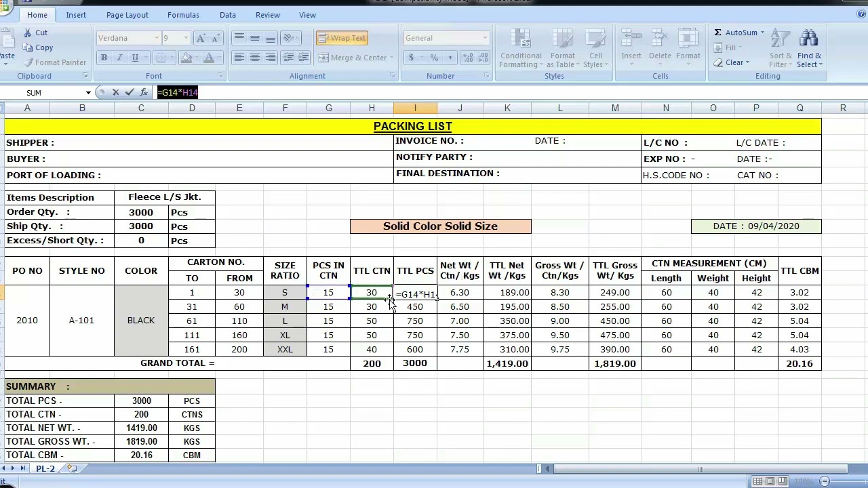The image size is (868, 488).
Task: Cancel the formula entry with X
Action: pyautogui.click(x=115, y=92)
